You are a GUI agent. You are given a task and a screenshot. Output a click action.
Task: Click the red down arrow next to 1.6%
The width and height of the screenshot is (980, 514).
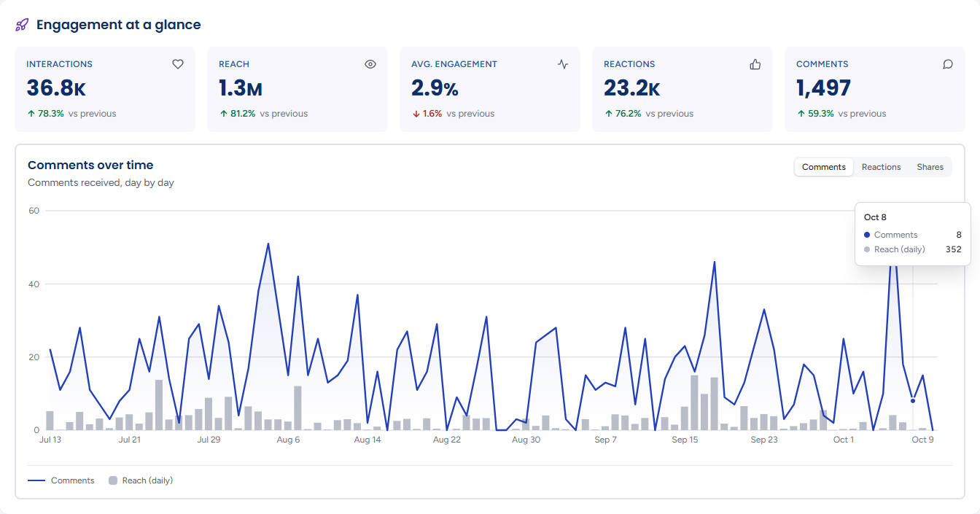point(416,114)
